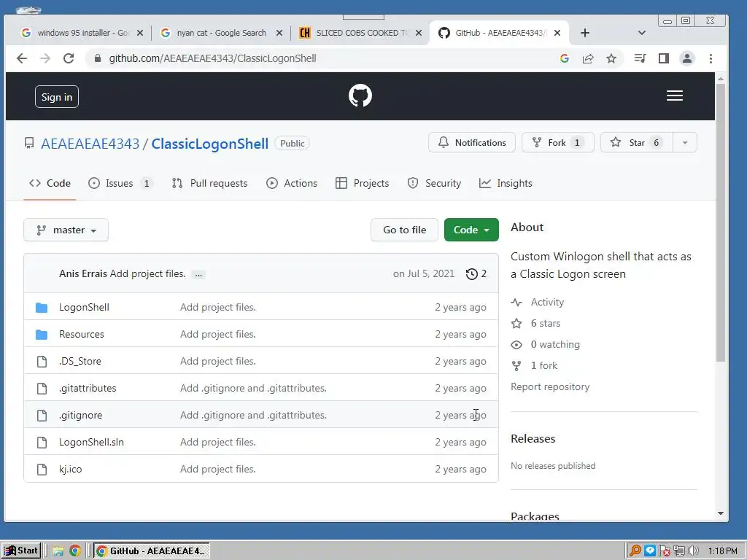Open a new tab with plus button
This screenshot has height=560, width=747.
point(585,33)
